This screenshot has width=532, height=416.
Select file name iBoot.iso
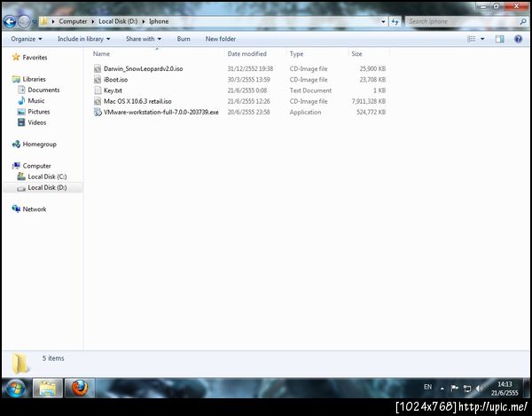[115, 80]
